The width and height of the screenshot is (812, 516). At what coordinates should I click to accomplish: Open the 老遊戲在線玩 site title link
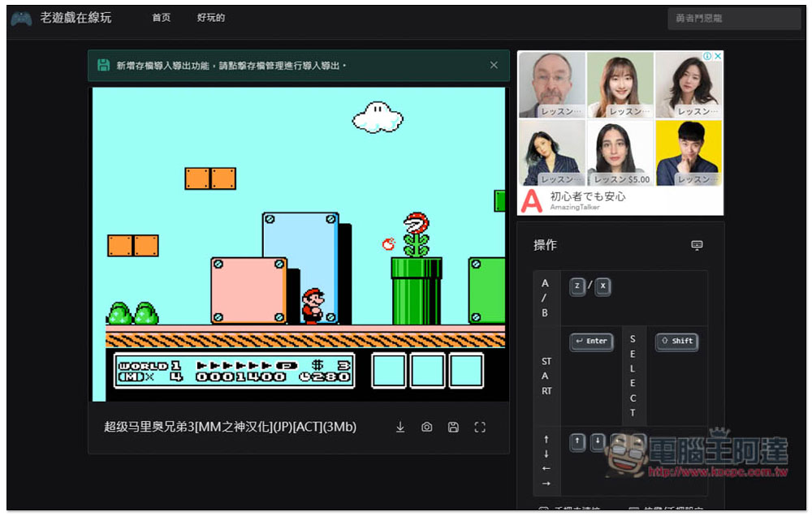click(x=76, y=18)
